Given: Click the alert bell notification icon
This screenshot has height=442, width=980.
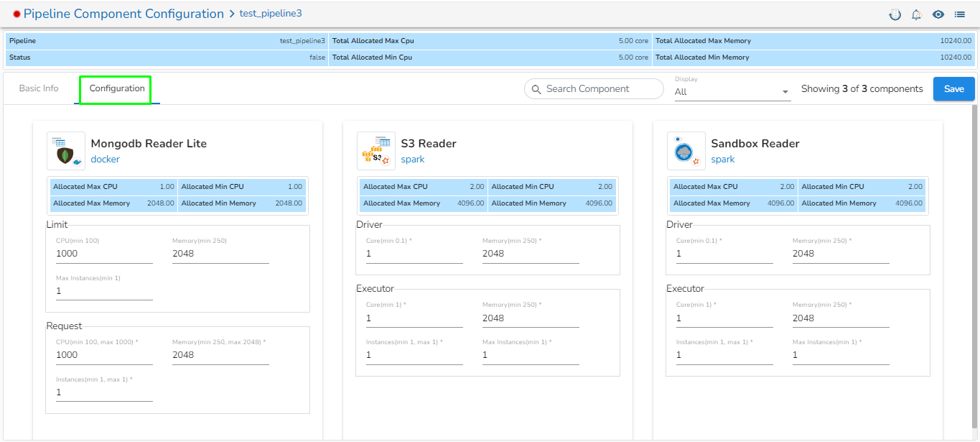Looking at the screenshot, I should (x=916, y=14).
